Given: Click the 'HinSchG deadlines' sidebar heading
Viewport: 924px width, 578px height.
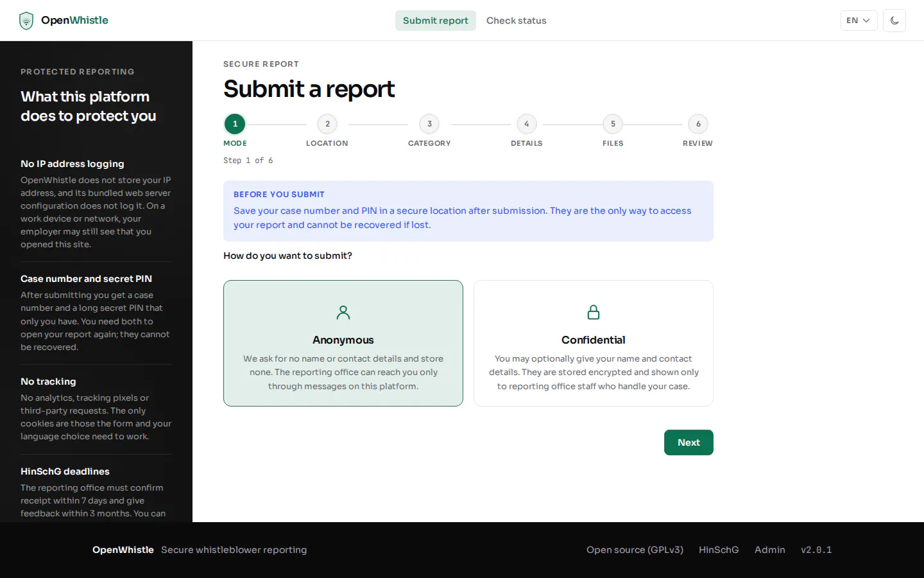Looking at the screenshot, I should [x=65, y=471].
